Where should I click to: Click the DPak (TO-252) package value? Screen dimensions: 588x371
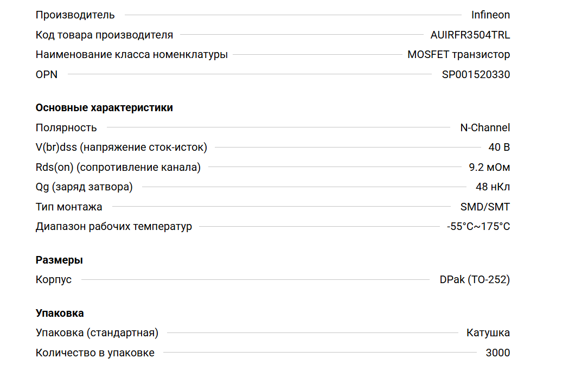click(x=475, y=280)
